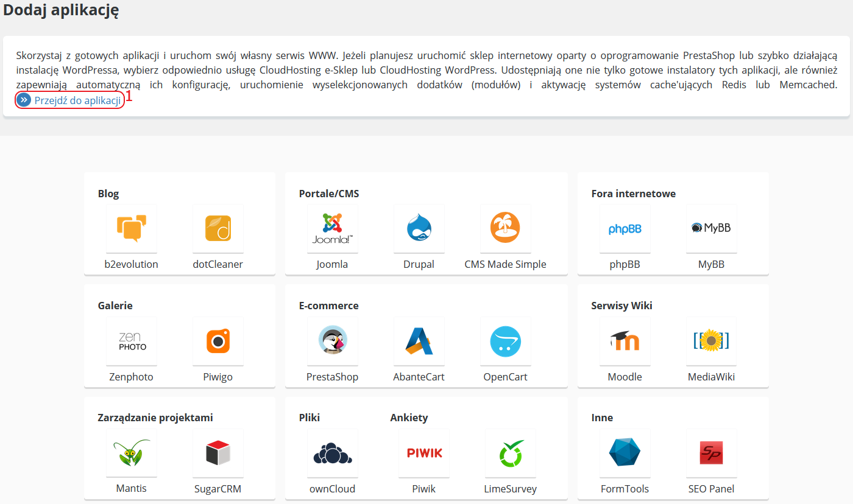Click the LimeSurvey name label
The image size is (853, 504).
point(511,489)
